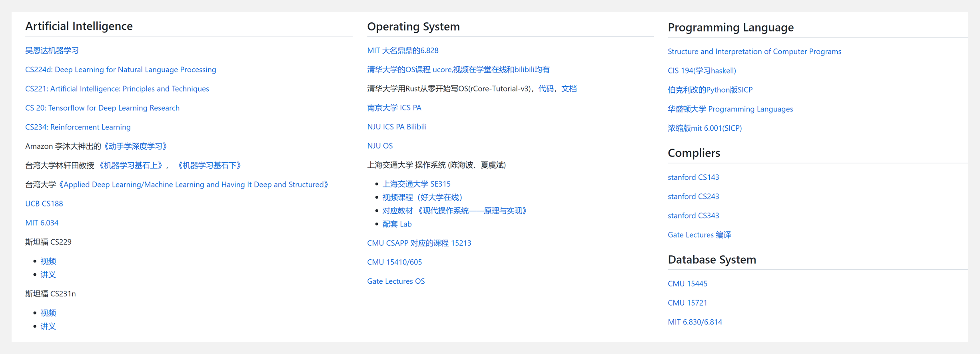The width and height of the screenshot is (980, 354).
Task: Open the 代码 link for rCore-Tutorial-v3
Action: click(546, 89)
